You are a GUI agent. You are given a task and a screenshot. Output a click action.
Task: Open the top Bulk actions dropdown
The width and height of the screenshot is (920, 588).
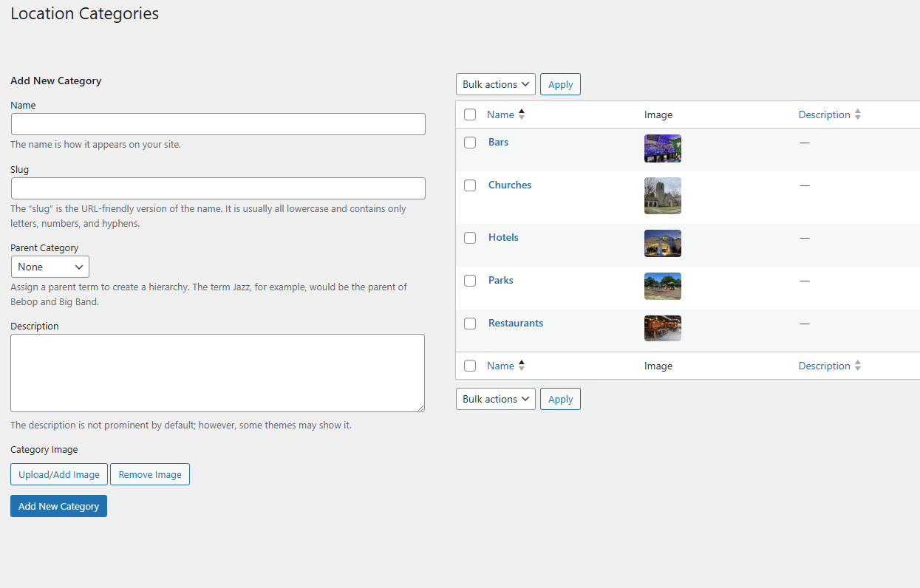495,84
